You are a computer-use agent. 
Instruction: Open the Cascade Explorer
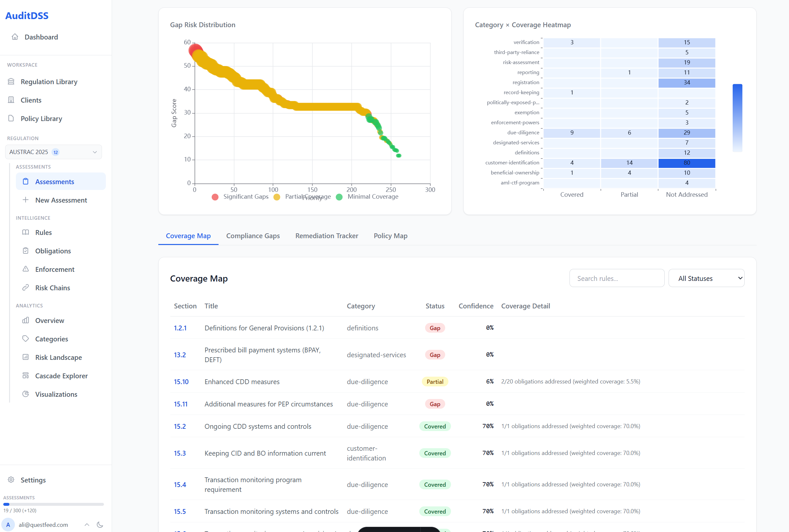[x=62, y=376]
